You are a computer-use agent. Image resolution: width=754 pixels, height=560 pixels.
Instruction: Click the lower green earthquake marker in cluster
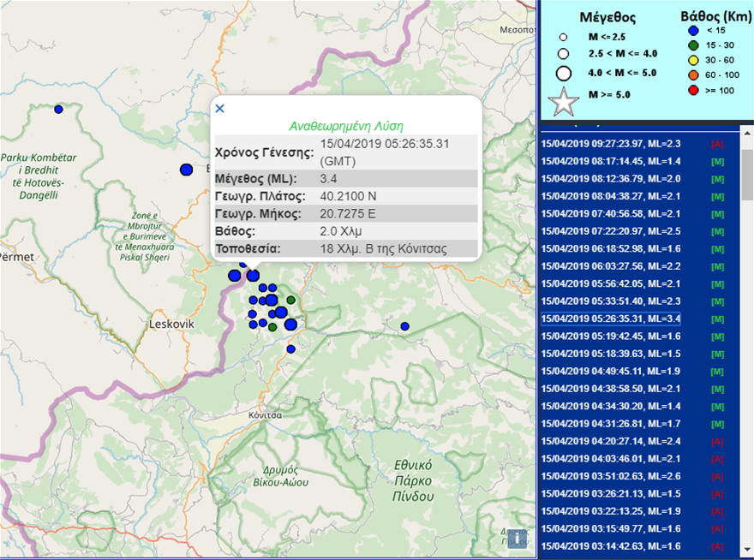[272, 327]
